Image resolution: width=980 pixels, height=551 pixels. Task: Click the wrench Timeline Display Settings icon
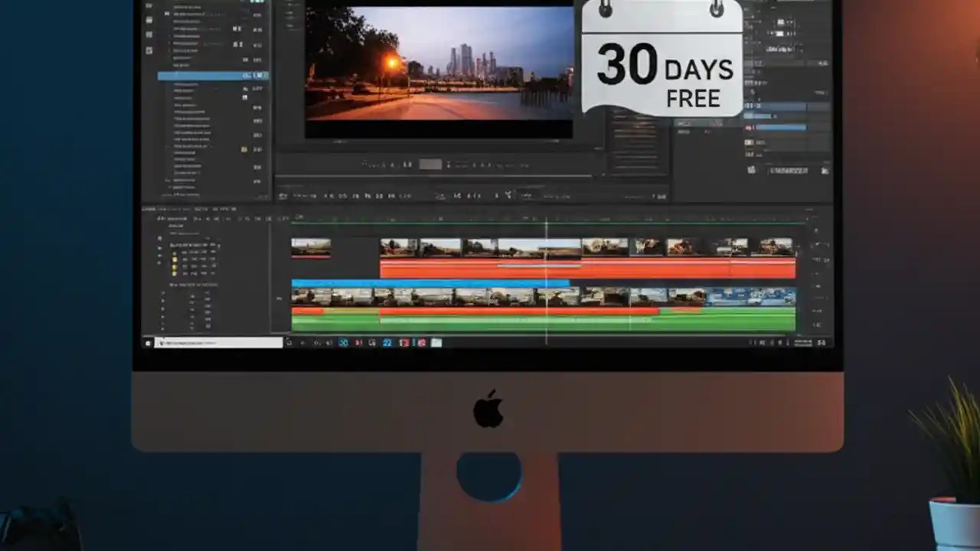(x=226, y=219)
